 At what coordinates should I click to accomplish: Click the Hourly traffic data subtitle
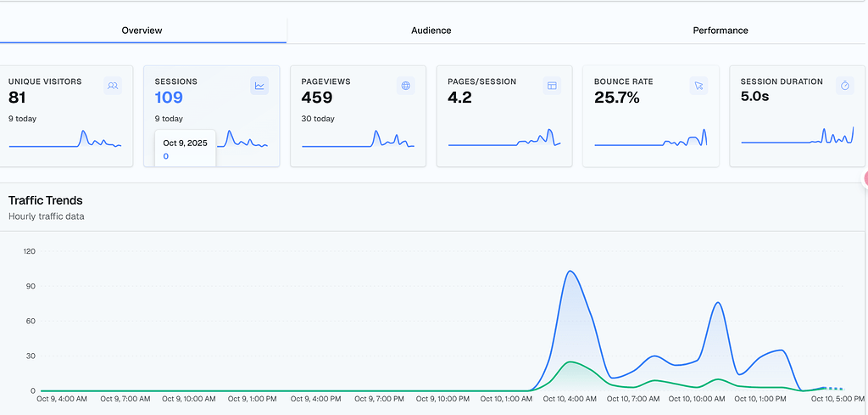[x=47, y=216]
